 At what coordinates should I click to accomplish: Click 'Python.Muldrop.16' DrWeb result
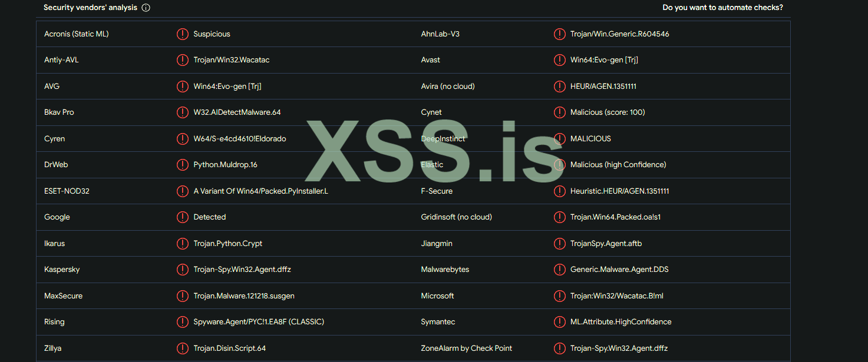tap(225, 165)
